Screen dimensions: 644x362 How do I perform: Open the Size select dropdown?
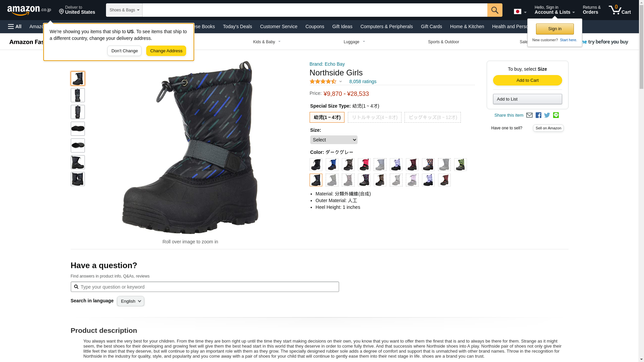pyautogui.click(x=334, y=140)
